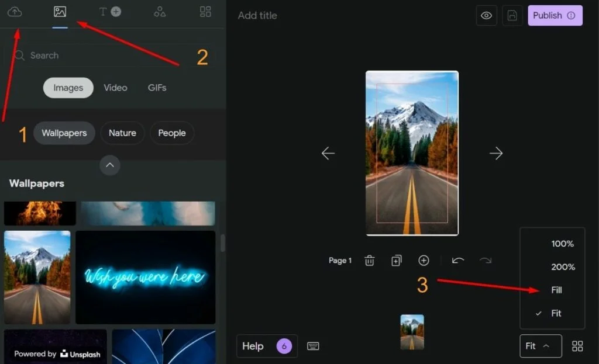Toggle the preview eye icon
Viewport: 599px width, 364px height.
pyautogui.click(x=486, y=16)
